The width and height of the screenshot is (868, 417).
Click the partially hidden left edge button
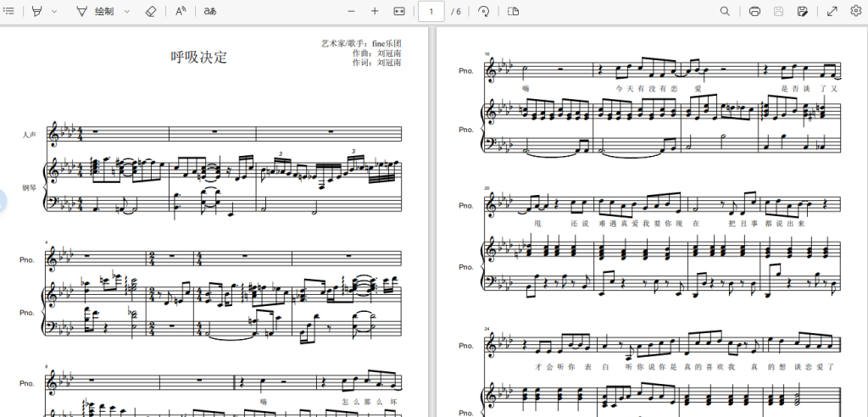(x=3, y=202)
